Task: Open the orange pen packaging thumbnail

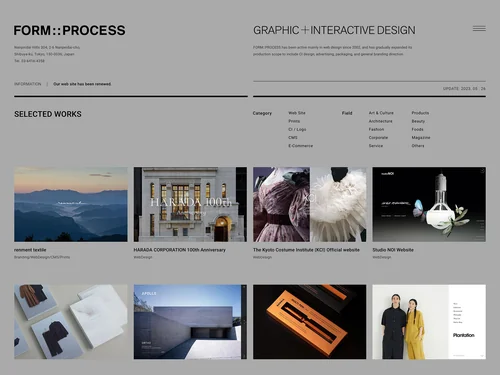Action: [310, 322]
